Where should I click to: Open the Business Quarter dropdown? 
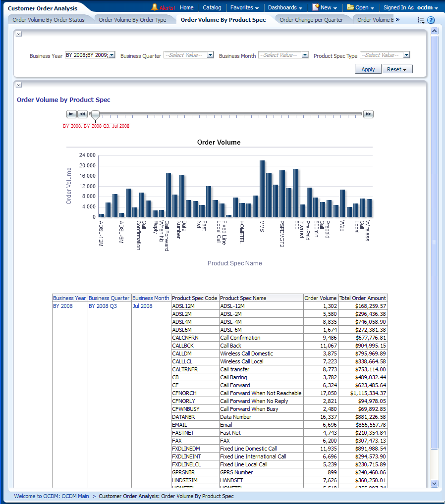click(210, 55)
